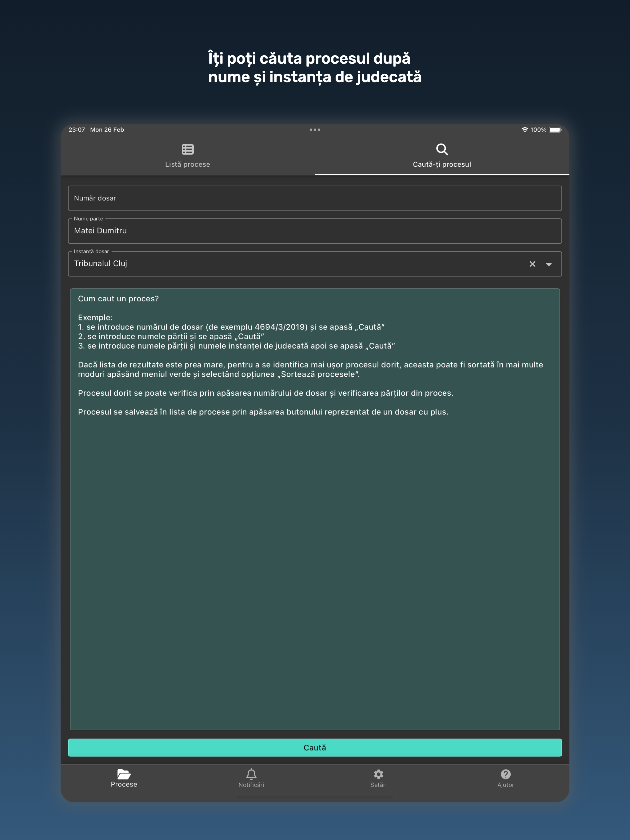
Task: Tap the Caută search button
Action: tap(315, 747)
